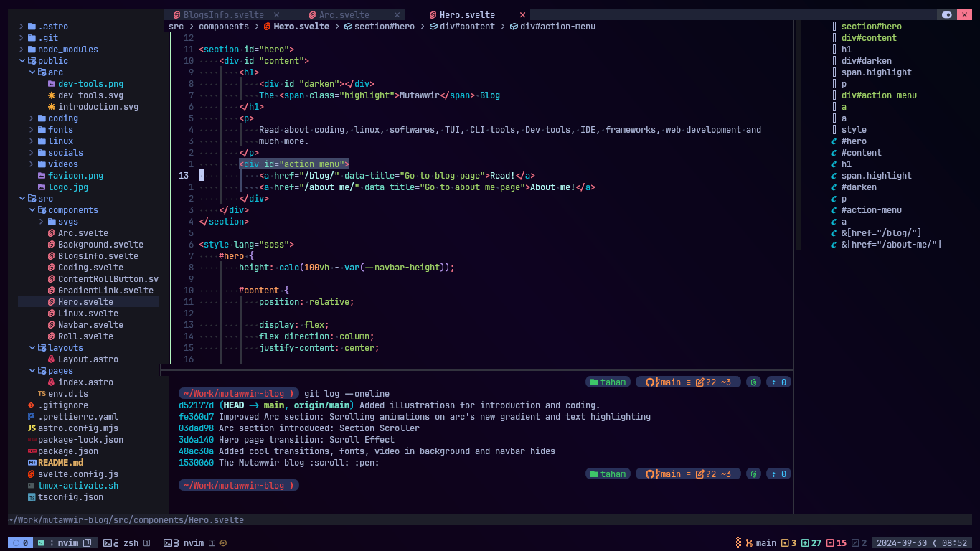Jump to div#darken in outline panel
Image resolution: width=980 pixels, height=551 pixels.
867,61
